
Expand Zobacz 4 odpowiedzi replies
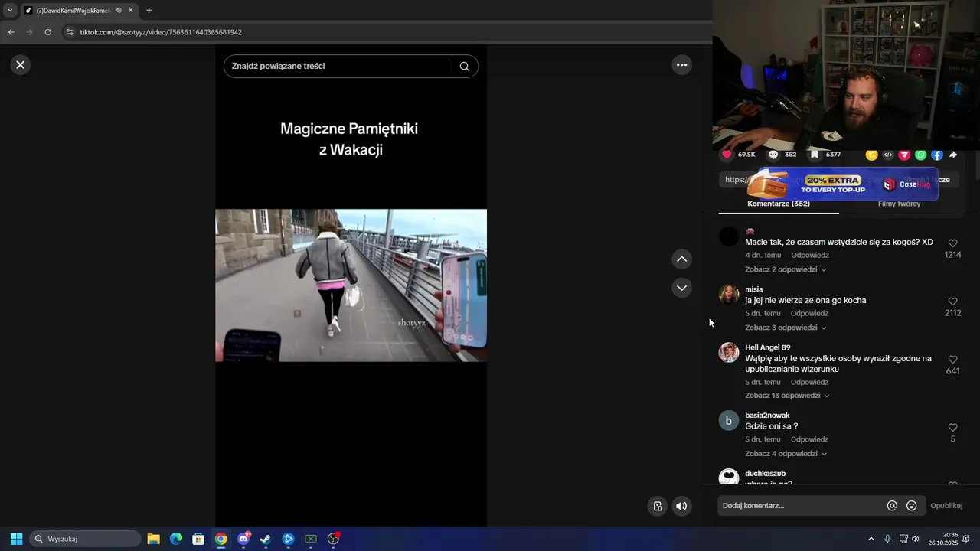tap(786, 454)
